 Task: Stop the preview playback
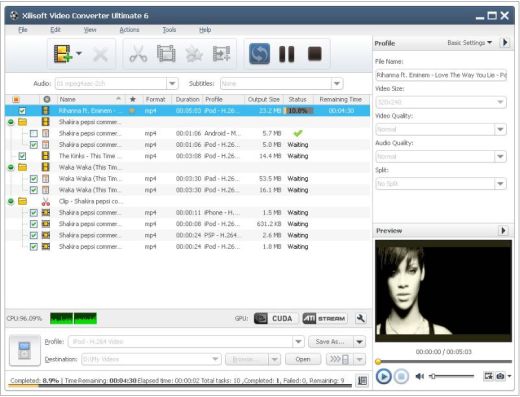(401, 377)
